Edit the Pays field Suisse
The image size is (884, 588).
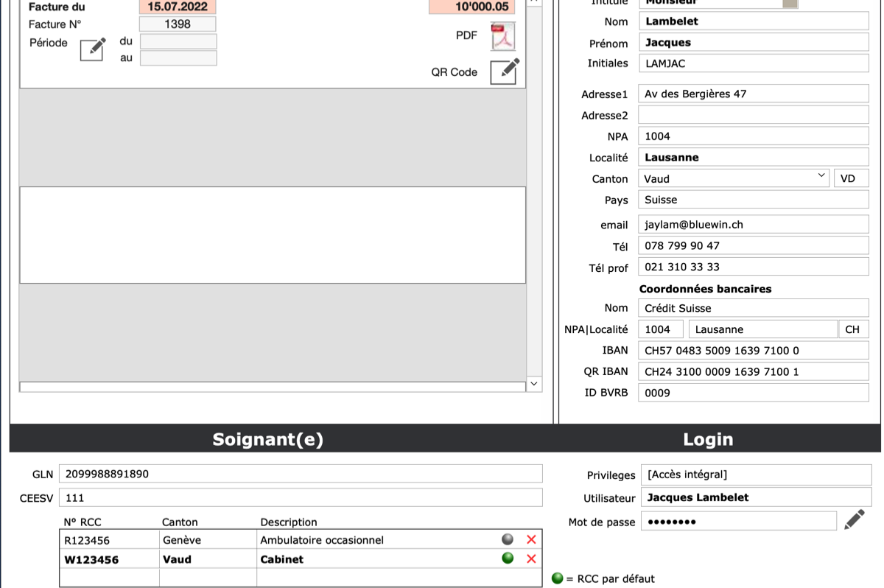754,200
